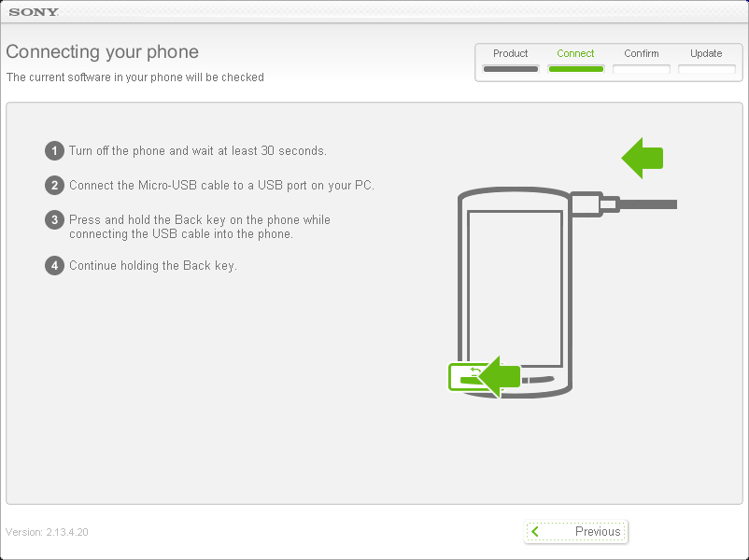Click the Product progress bar
749x560 pixels.
(x=511, y=69)
